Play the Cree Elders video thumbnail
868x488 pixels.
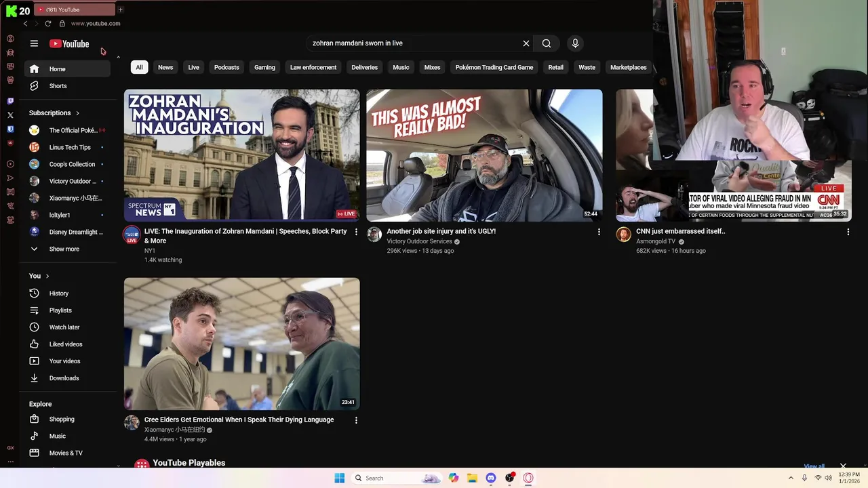coord(242,344)
